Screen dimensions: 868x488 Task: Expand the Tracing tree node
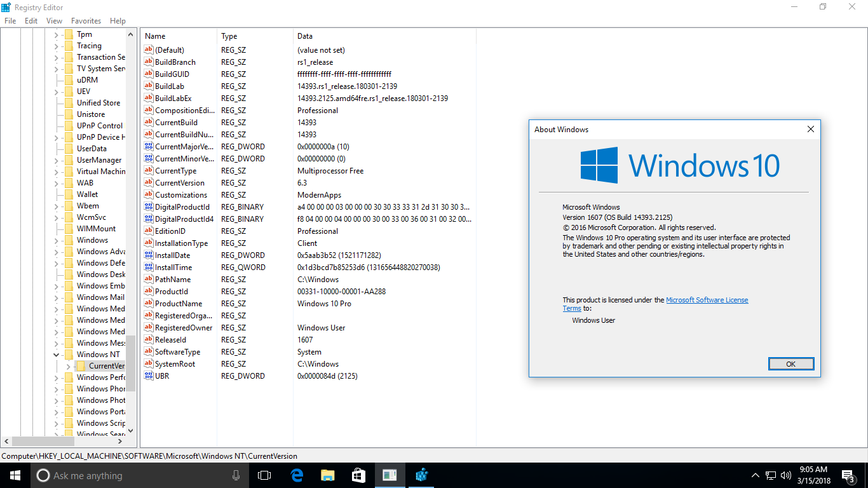pos(56,46)
